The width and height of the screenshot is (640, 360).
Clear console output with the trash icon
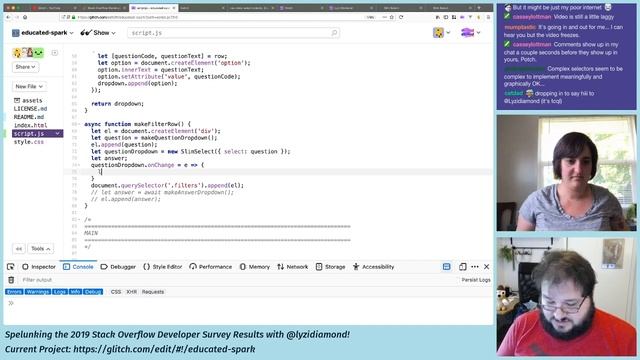tap(11, 280)
